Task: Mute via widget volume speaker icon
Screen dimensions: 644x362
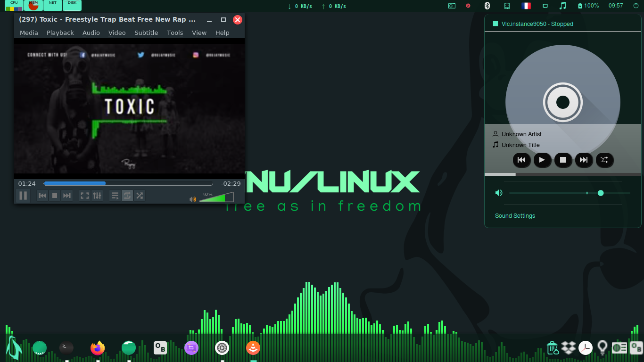Action: click(x=499, y=193)
